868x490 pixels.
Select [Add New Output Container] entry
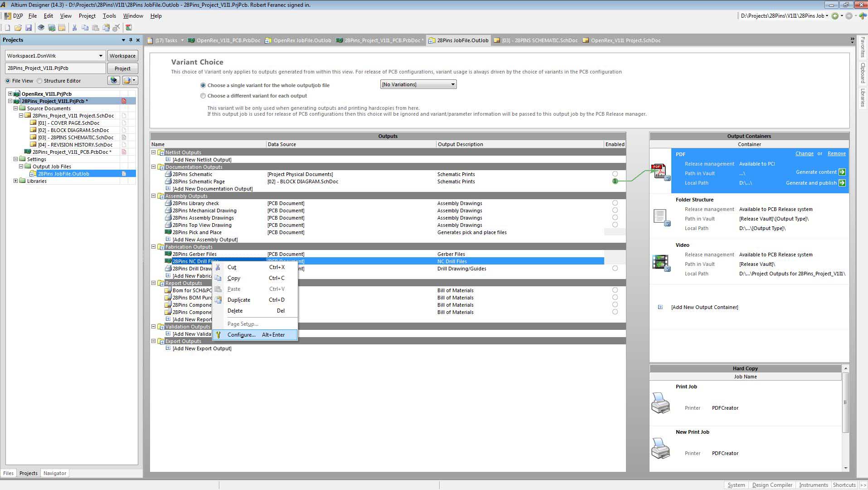coord(704,307)
